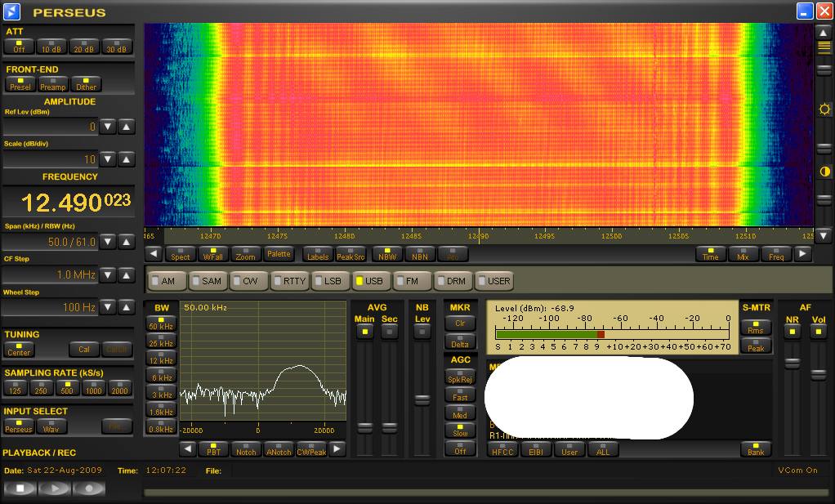Select 3 kHz bandwidth
This screenshot has height=504, width=835.
click(161, 393)
